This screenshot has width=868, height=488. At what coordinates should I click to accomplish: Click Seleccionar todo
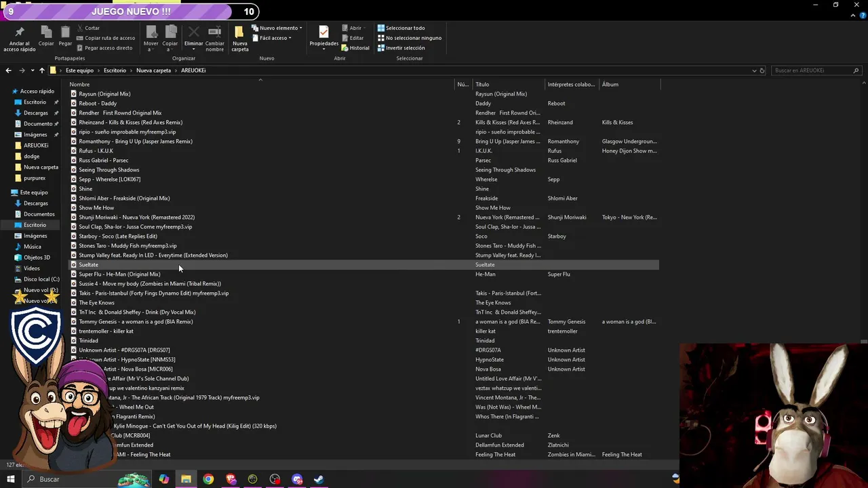click(x=401, y=28)
